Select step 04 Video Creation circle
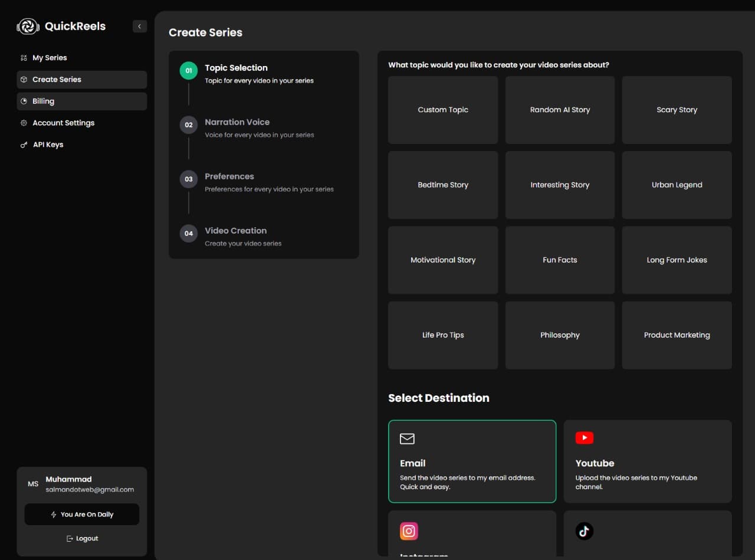755x560 pixels. point(189,234)
